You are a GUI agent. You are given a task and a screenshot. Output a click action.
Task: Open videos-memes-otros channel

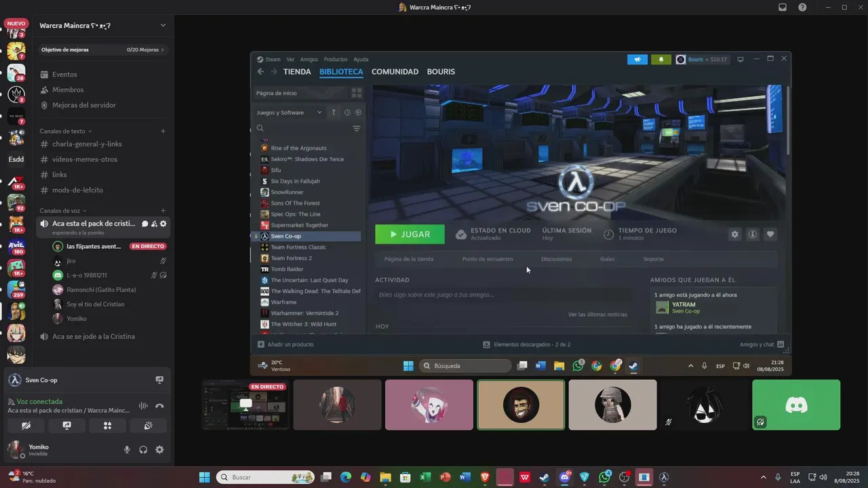coord(102,159)
